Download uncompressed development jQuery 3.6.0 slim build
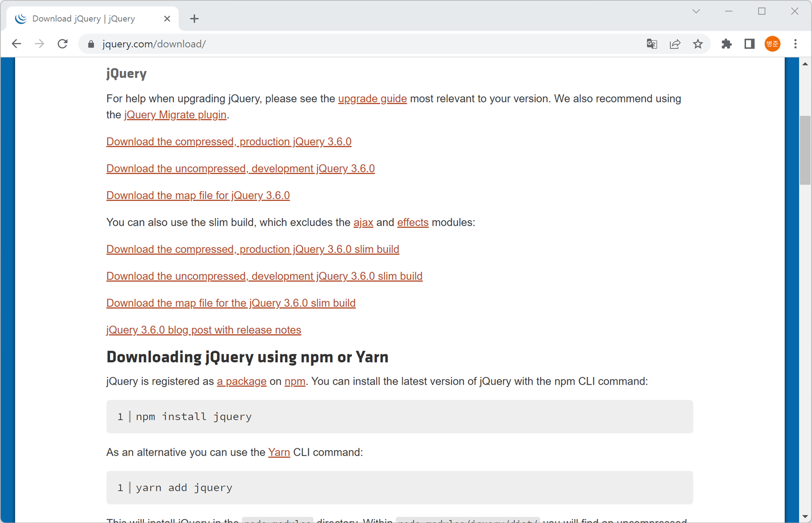The image size is (812, 523). click(264, 276)
